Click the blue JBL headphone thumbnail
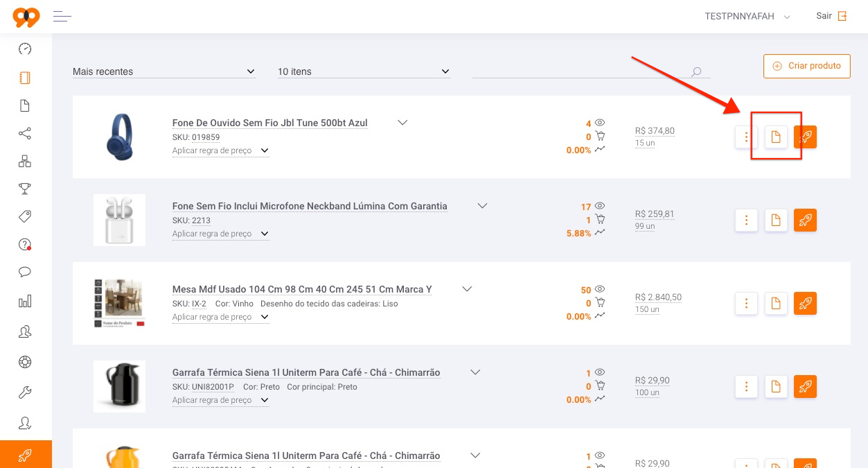This screenshot has height=468, width=868. pos(120,137)
